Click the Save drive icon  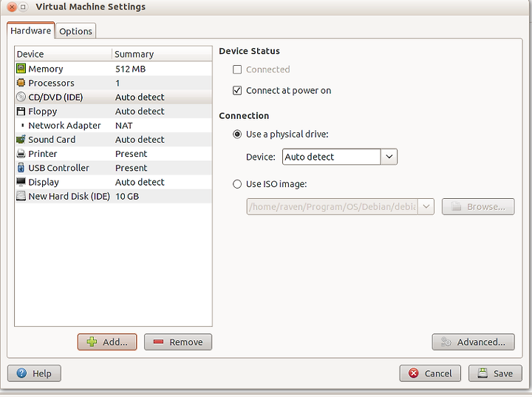[482, 373]
